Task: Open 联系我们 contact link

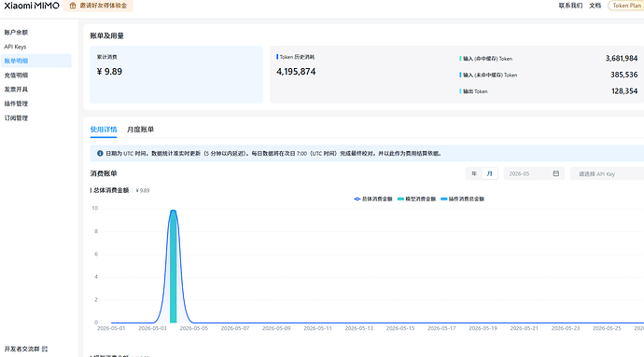Action: 570,6
